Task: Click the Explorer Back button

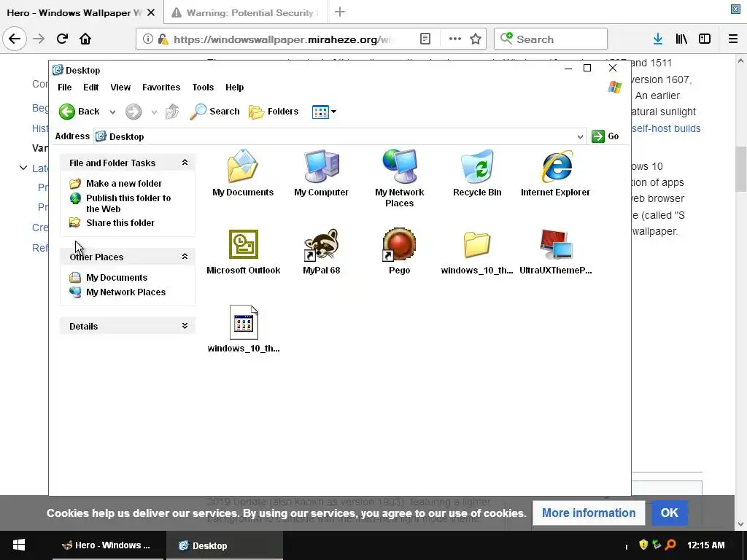Action: click(x=79, y=112)
